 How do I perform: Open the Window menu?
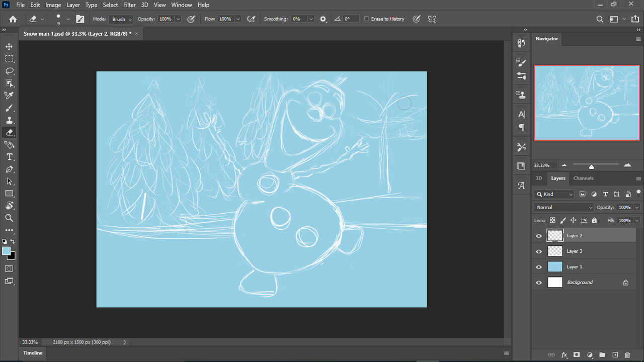tap(182, 5)
